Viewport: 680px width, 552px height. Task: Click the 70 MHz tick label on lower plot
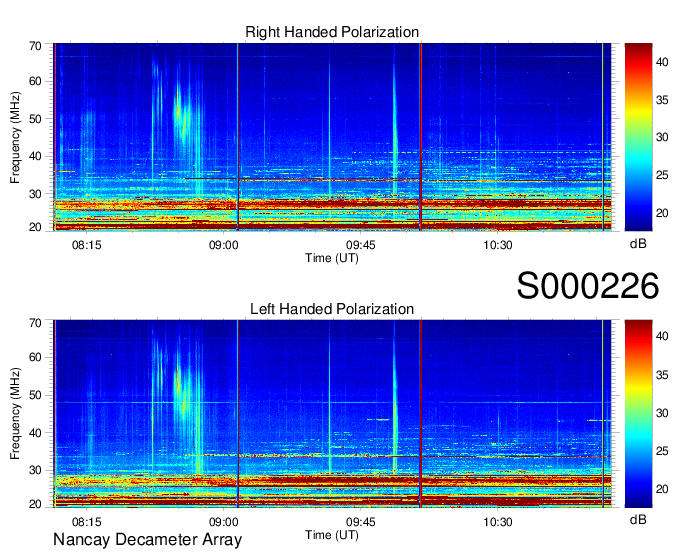click(x=35, y=323)
